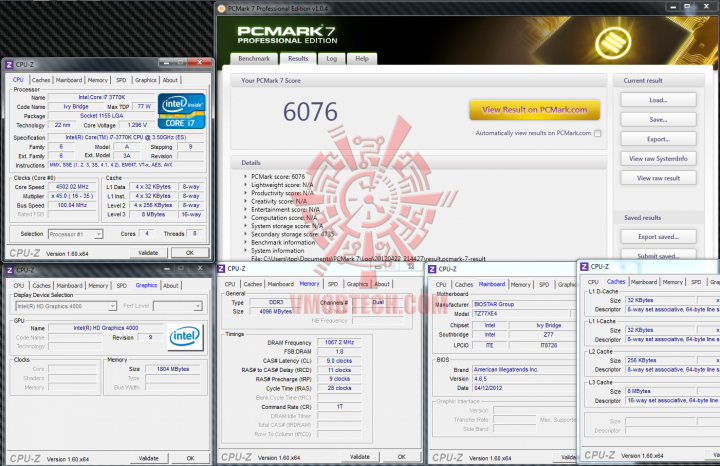Select SPD tab in Memory CPU-Z window
This screenshot has width=720, height=466.
333,284
